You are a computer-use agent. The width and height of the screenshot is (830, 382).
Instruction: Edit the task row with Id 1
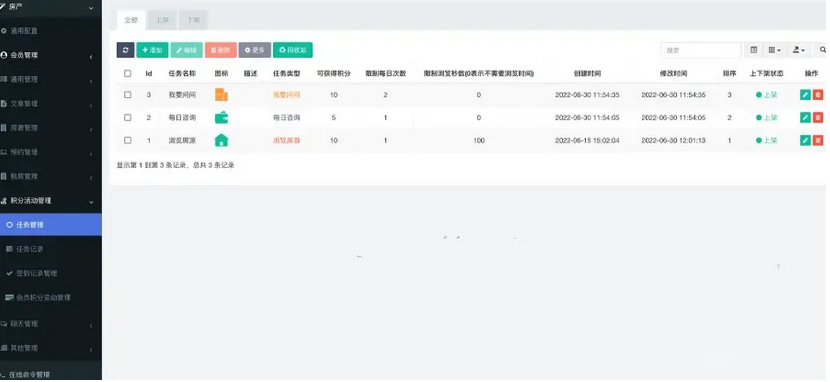[805, 140]
